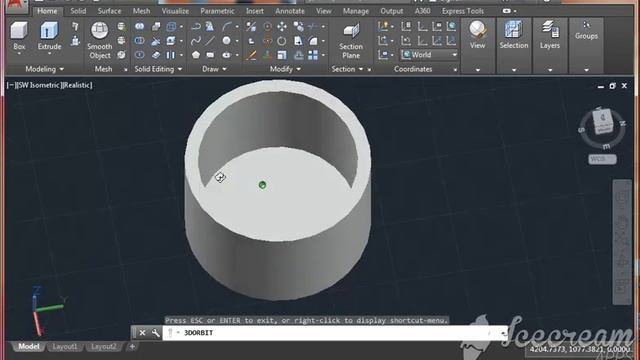
Task: Switch to the Visualize ribbon tab
Action: 175,11
